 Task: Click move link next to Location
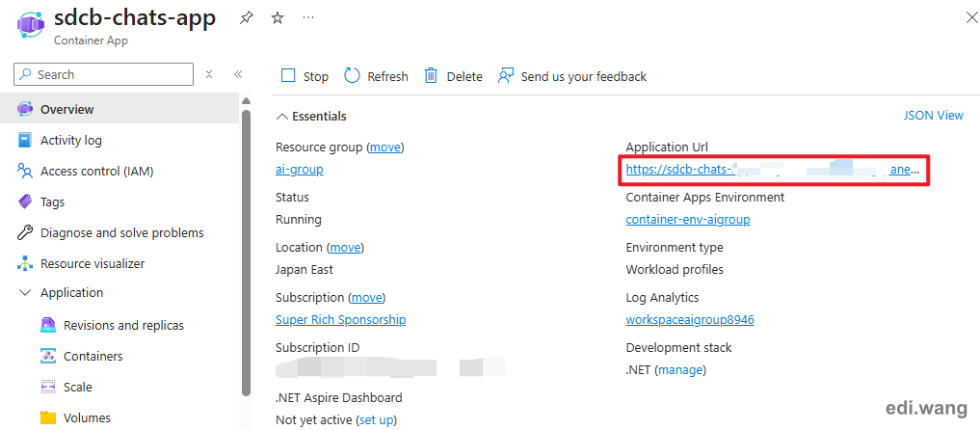pos(345,248)
